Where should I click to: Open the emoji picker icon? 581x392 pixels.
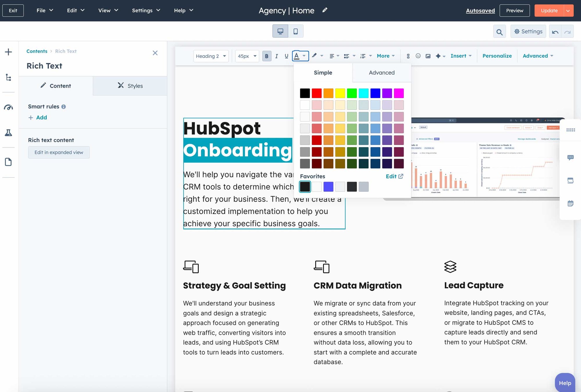418,56
